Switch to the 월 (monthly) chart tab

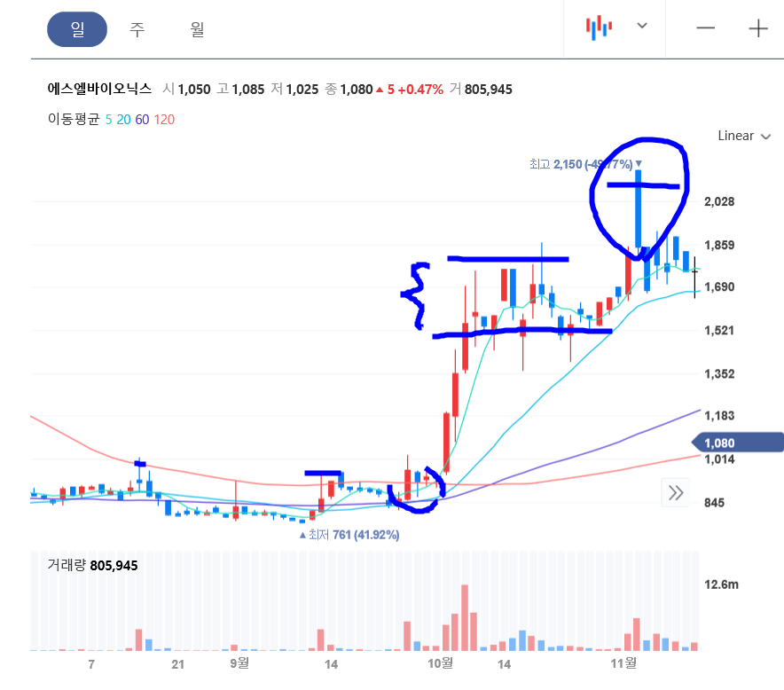coord(197,29)
